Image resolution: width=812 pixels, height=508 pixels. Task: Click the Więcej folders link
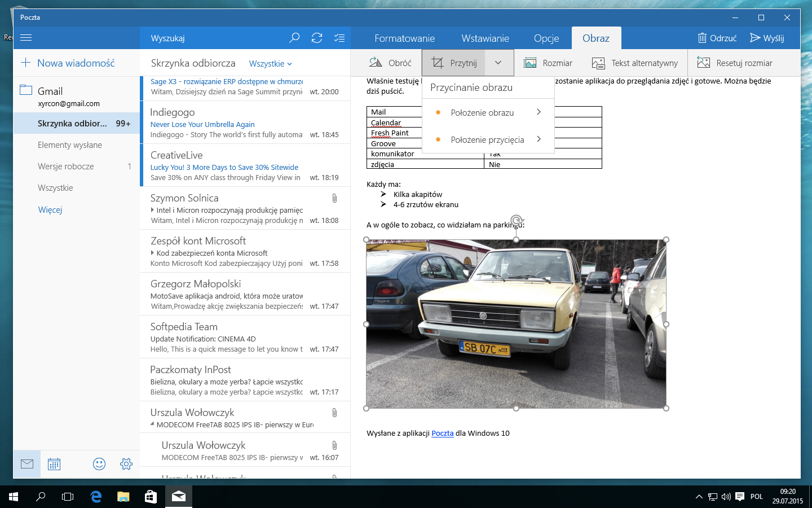50,209
